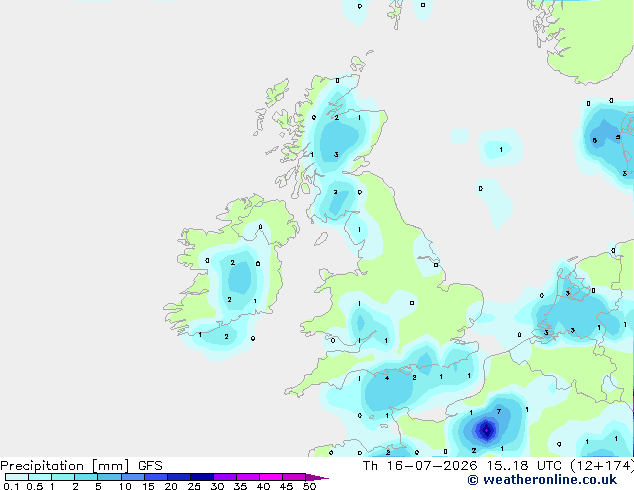Click the '30' legend scale label

click(x=217, y=486)
